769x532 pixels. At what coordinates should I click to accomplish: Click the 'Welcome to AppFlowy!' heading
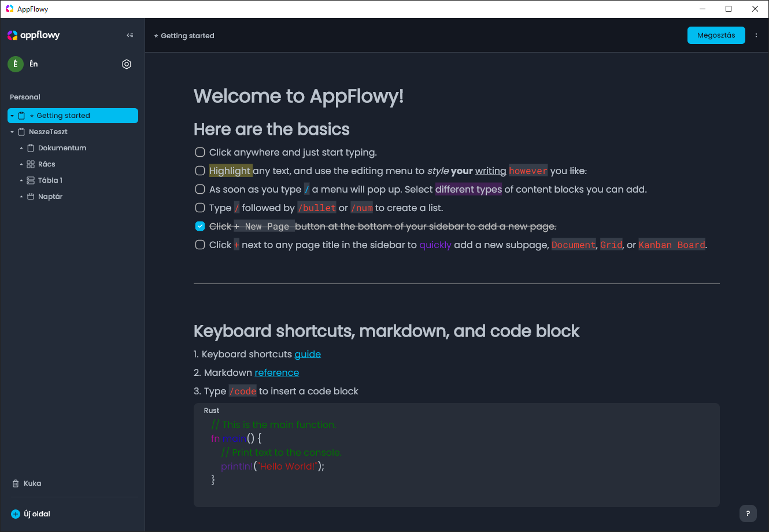click(x=299, y=96)
